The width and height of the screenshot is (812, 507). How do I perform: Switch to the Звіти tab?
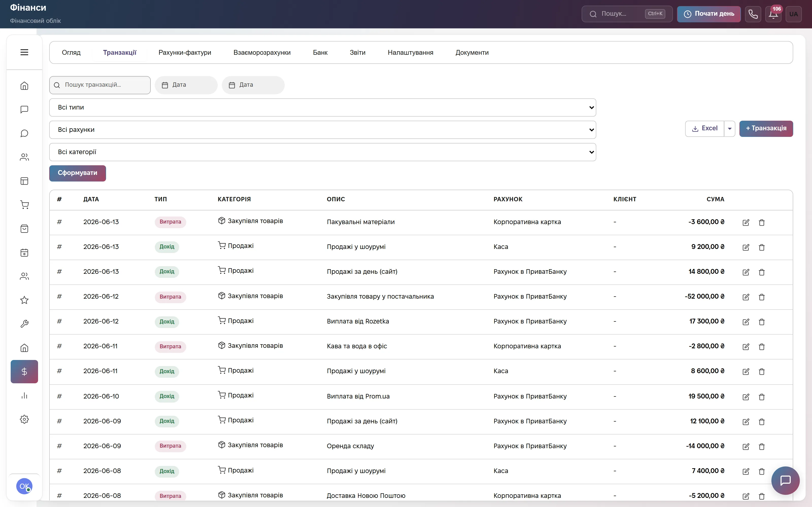[x=357, y=53]
